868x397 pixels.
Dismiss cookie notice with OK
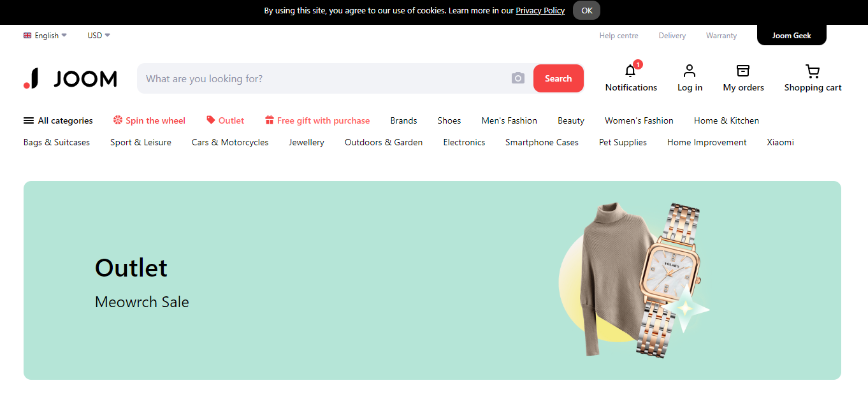(x=586, y=10)
